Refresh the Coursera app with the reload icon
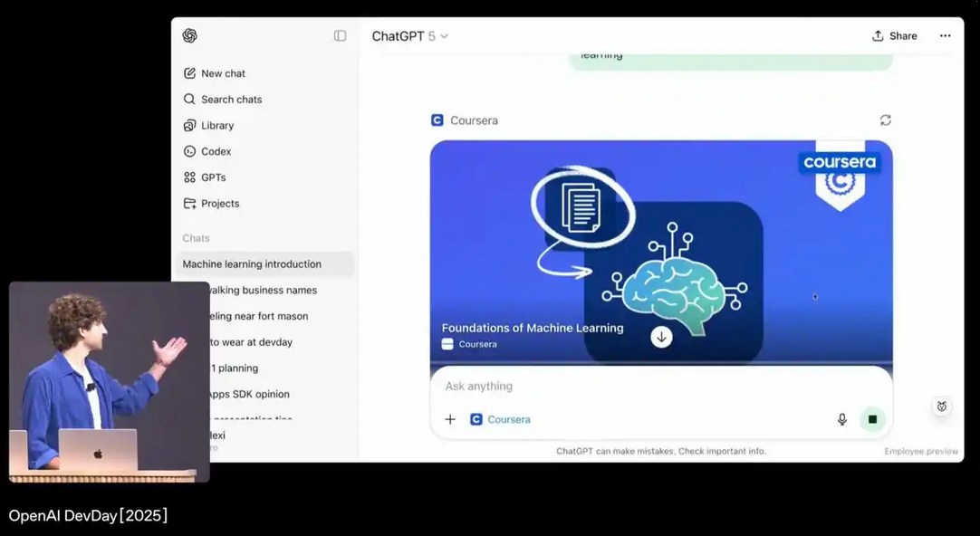This screenshot has width=980, height=536. pyautogui.click(x=885, y=120)
